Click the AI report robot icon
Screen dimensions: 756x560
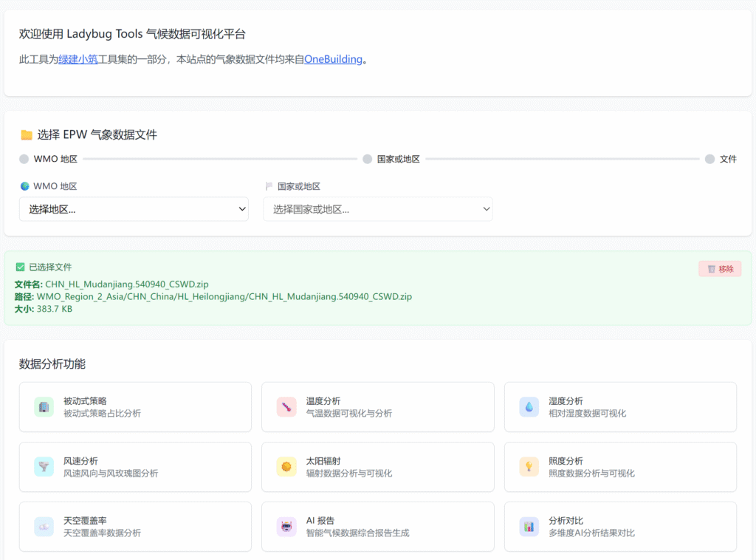click(x=286, y=527)
